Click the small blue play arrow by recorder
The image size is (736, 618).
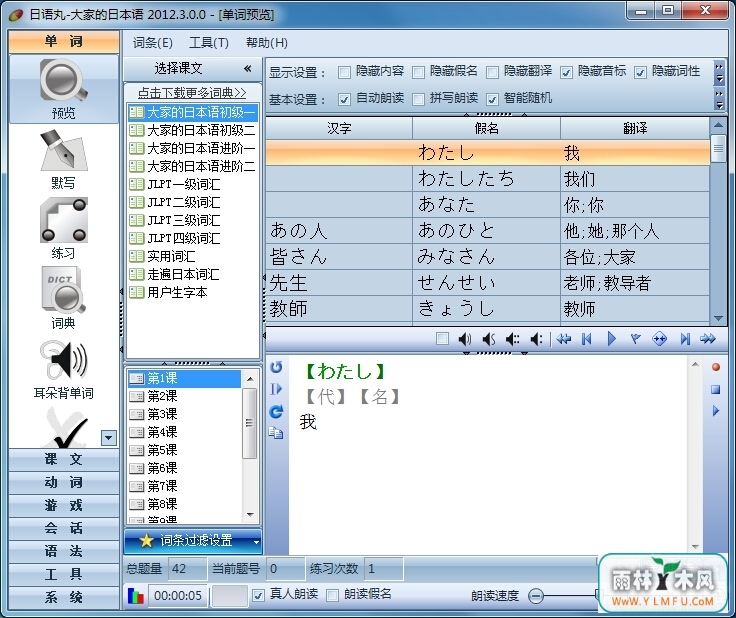716,411
